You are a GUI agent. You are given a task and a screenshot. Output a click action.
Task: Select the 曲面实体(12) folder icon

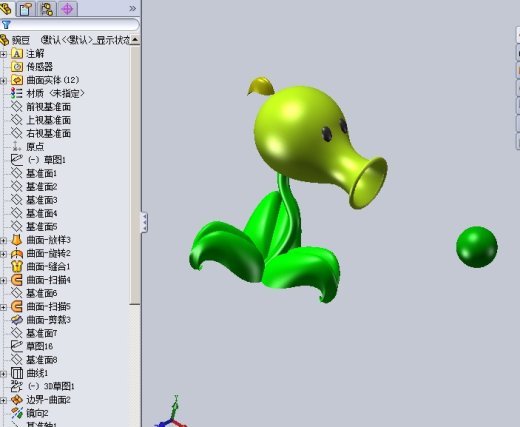[17, 80]
